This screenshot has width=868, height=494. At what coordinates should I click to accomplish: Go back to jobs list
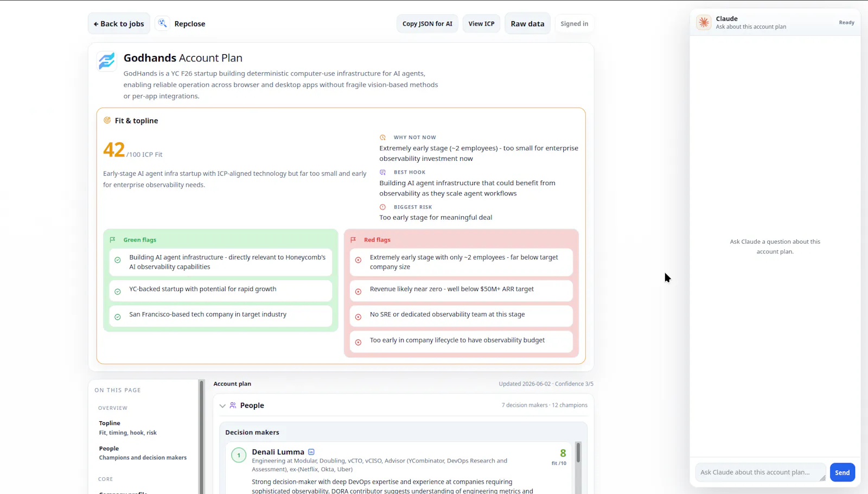119,24
